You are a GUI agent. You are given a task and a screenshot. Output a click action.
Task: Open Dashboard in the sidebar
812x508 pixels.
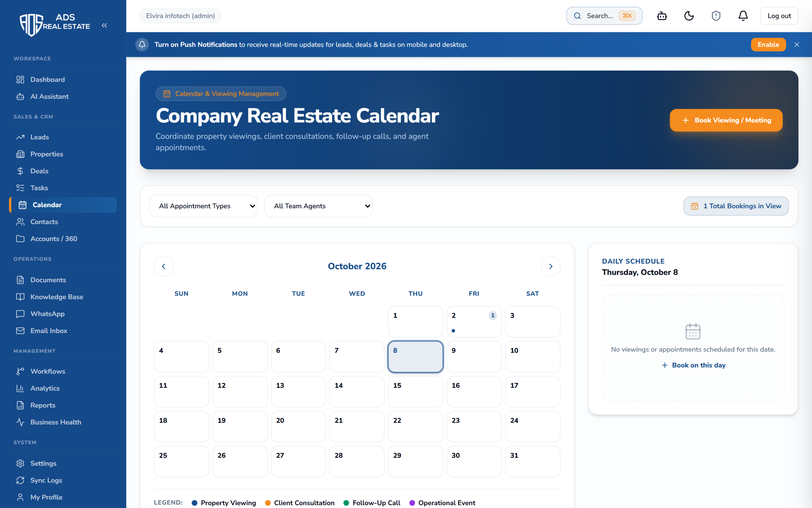pos(63,80)
